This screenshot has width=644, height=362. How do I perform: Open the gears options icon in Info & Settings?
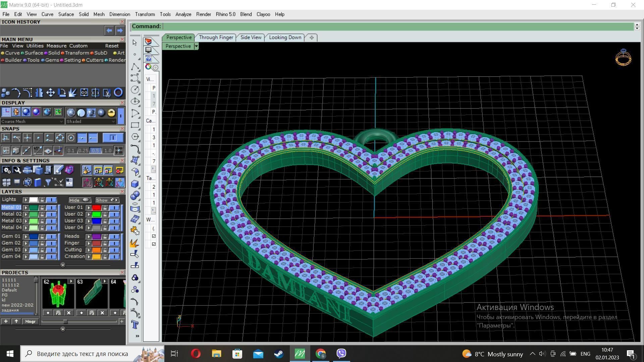click(x=6, y=170)
